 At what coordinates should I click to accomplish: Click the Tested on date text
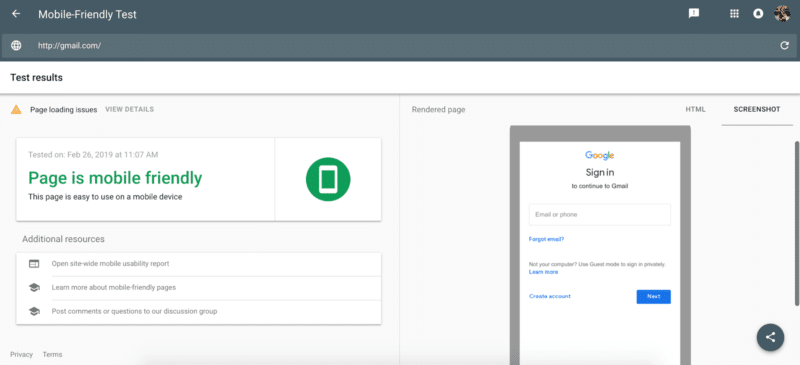click(93, 154)
